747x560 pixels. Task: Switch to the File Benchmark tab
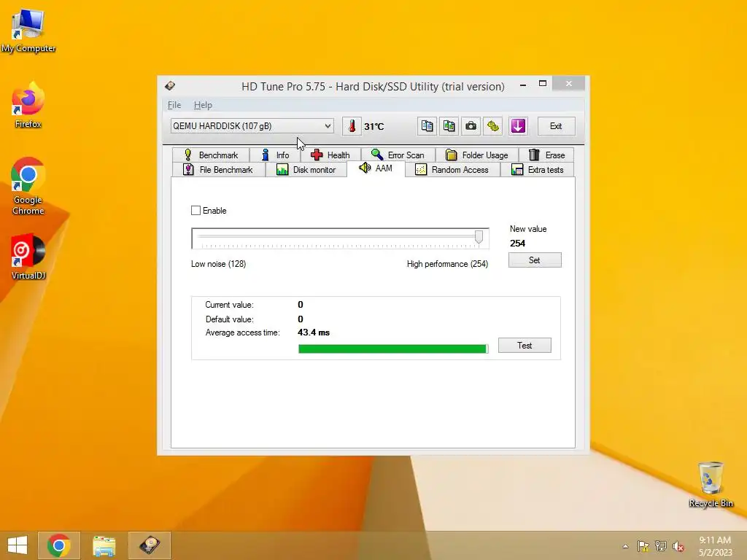coord(218,169)
